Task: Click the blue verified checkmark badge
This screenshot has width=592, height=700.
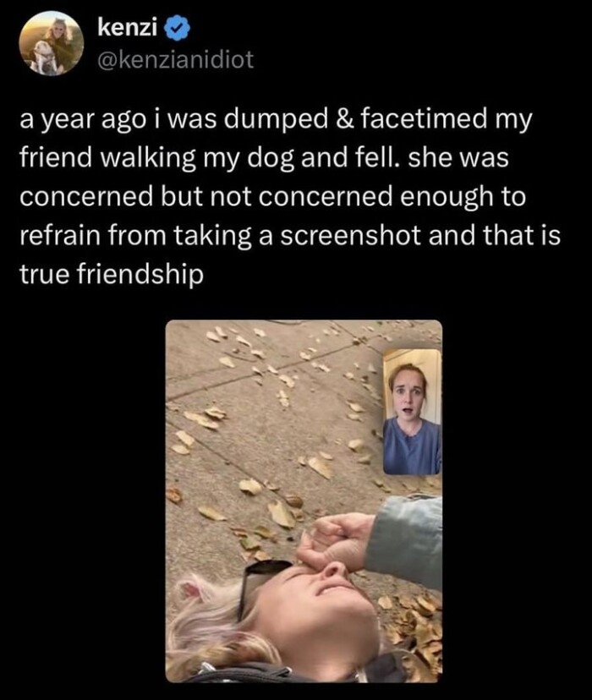Action: (178, 29)
